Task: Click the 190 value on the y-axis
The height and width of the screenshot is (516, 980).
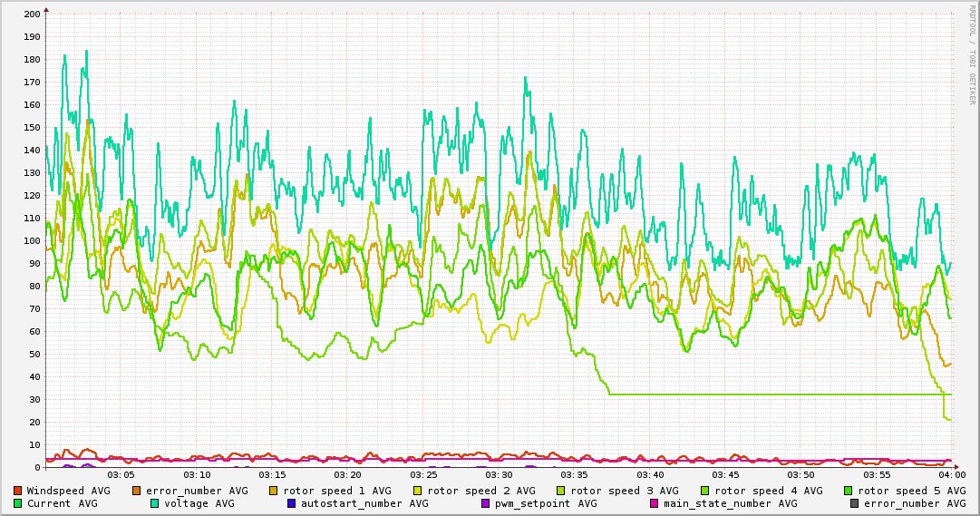Action: 32,37
